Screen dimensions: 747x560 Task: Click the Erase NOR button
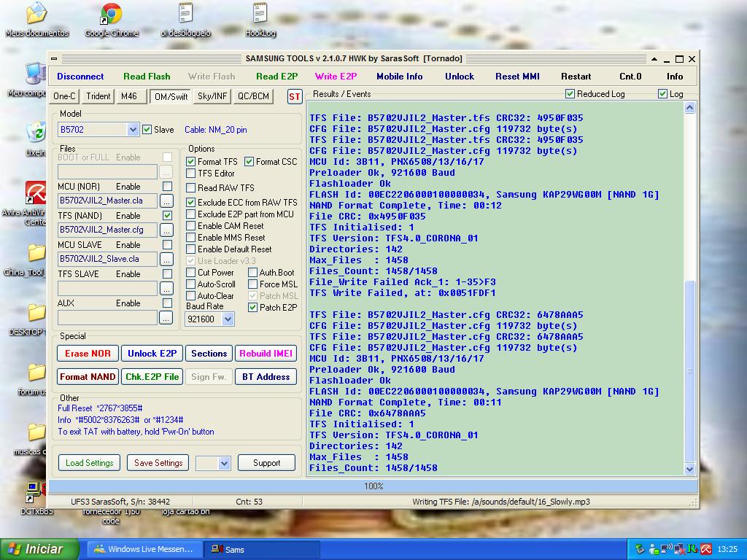coord(88,354)
